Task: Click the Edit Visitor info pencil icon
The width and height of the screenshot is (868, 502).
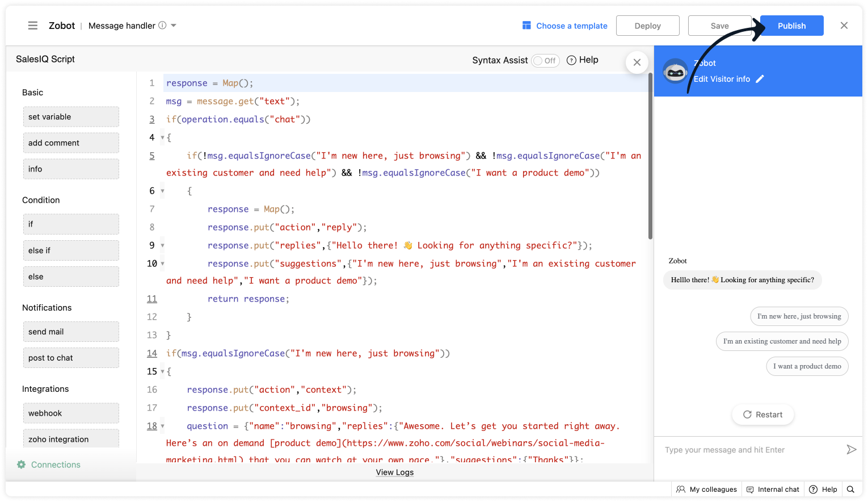Action: click(760, 79)
